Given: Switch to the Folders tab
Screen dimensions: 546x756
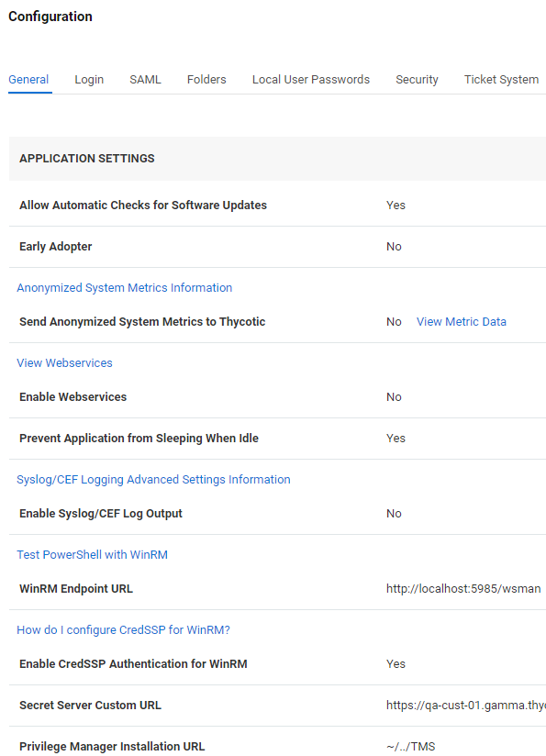Looking at the screenshot, I should [x=206, y=80].
